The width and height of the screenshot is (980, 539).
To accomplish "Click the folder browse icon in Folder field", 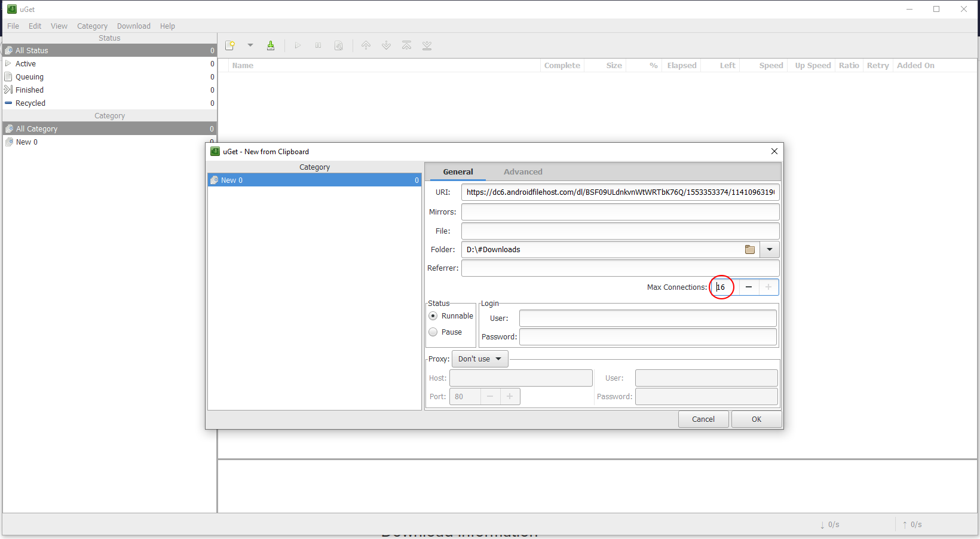I will click(749, 250).
